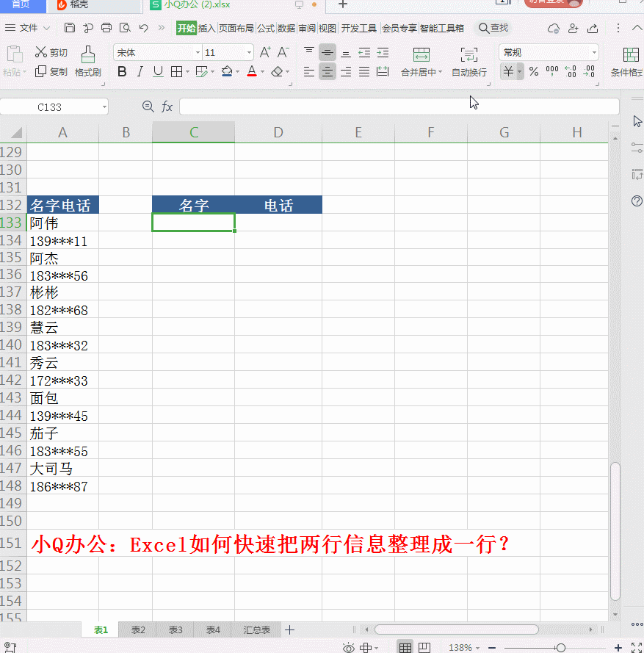Expand the number format dropdown 常规

[x=593, y=53]
